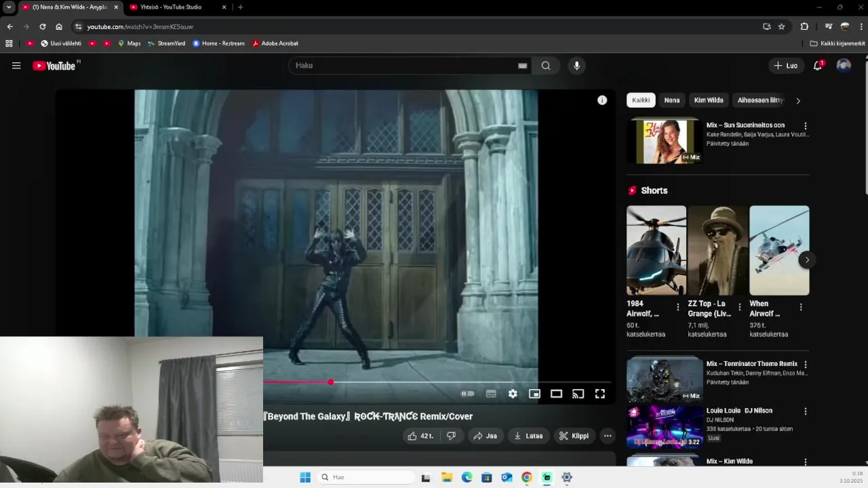The image size is (868, 488).
Task: Open options for Mix – Terminator Theme Remix
Action: click(806, 365)
